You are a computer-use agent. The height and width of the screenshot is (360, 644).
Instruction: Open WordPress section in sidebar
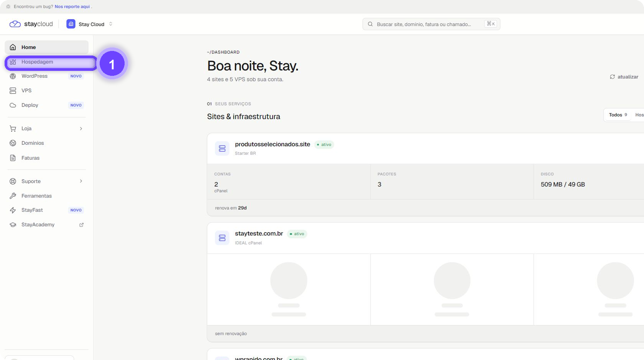coord(46,76)
